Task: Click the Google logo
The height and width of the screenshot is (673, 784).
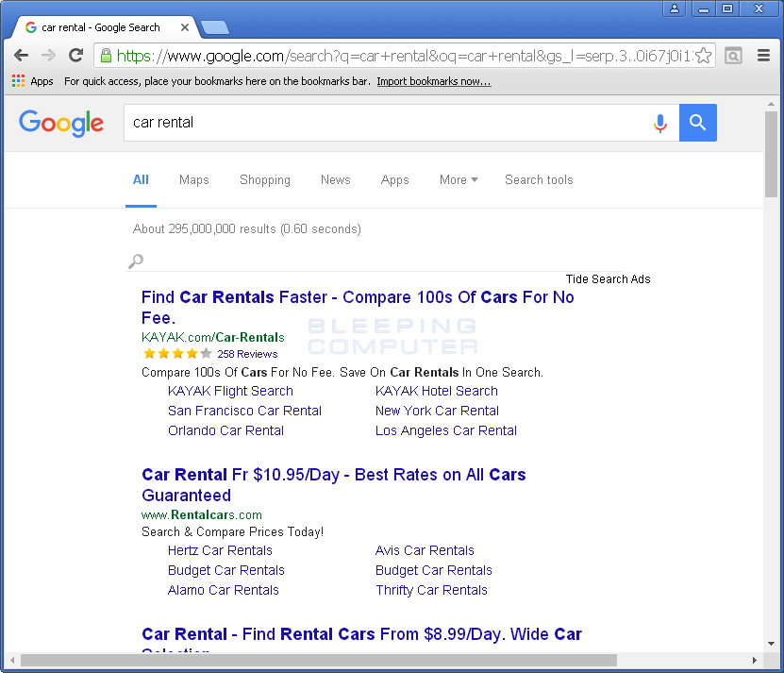Action: [x=61, y=123]
